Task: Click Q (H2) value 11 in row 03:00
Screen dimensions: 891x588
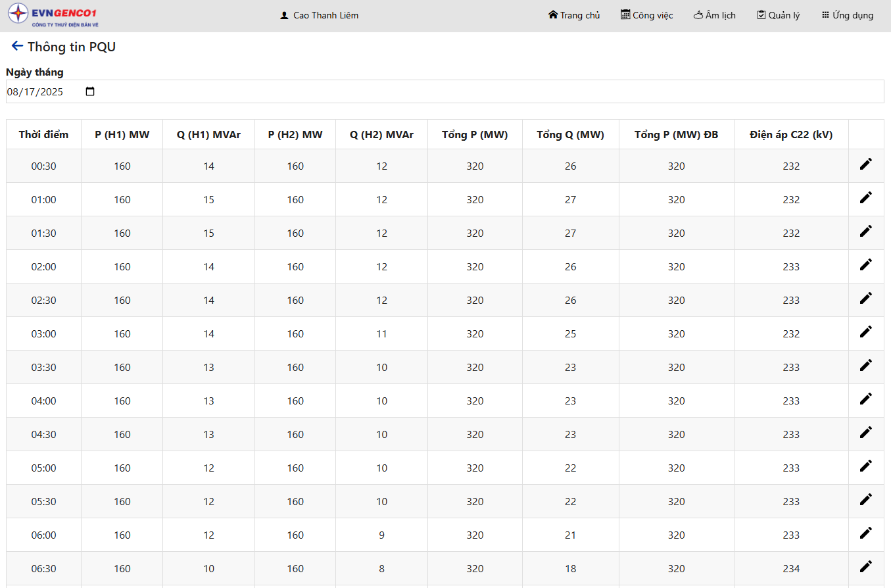Action: pyautogui.click(x=381, y=334)
